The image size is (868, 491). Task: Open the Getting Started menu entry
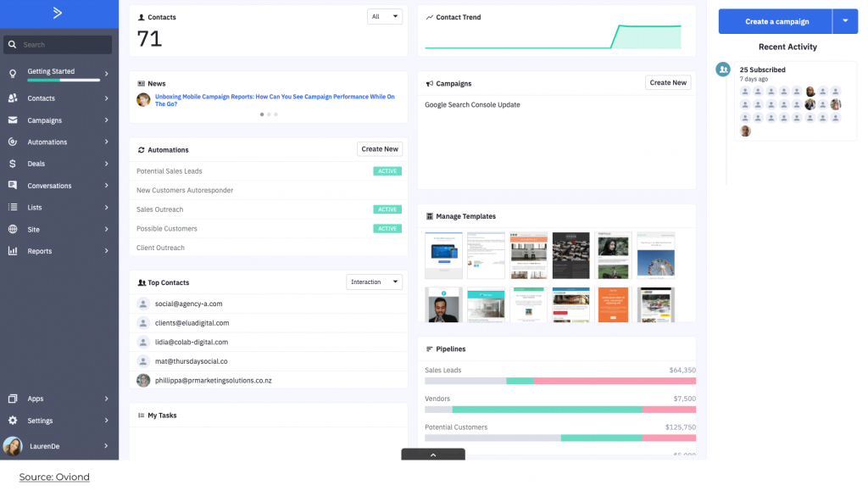(51, 71)
